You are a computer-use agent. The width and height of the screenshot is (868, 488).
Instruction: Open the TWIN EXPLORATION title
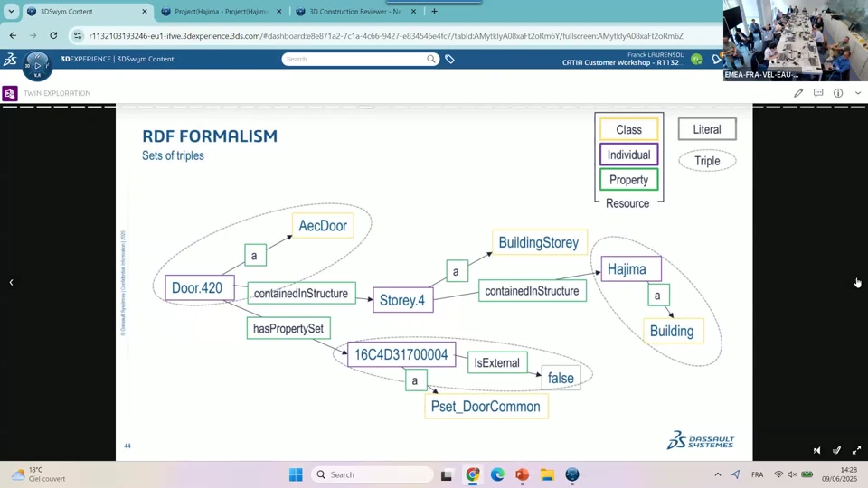pyautogui.click(x=57, y=93)
